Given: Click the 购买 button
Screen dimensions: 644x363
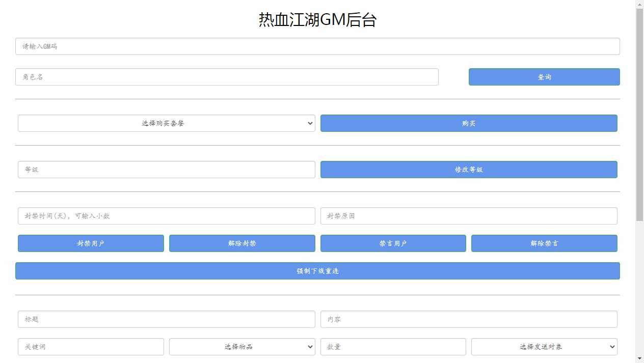Looking at the screenshot, I should click(x=468, y=123).
